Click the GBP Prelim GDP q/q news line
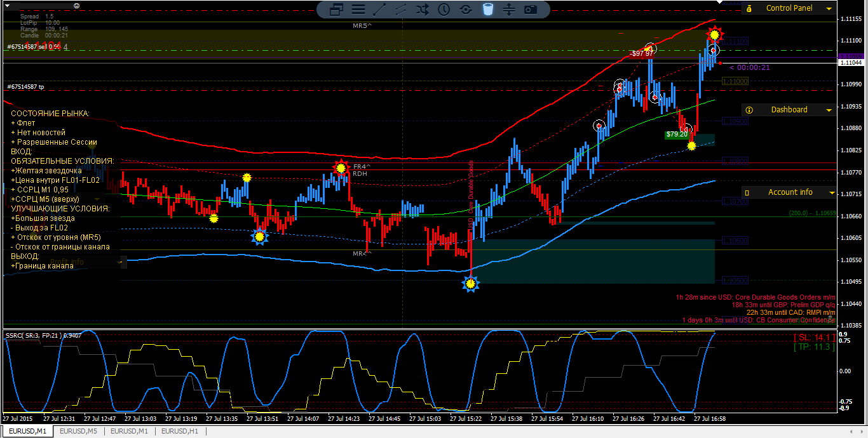 (x=782, y=305)
